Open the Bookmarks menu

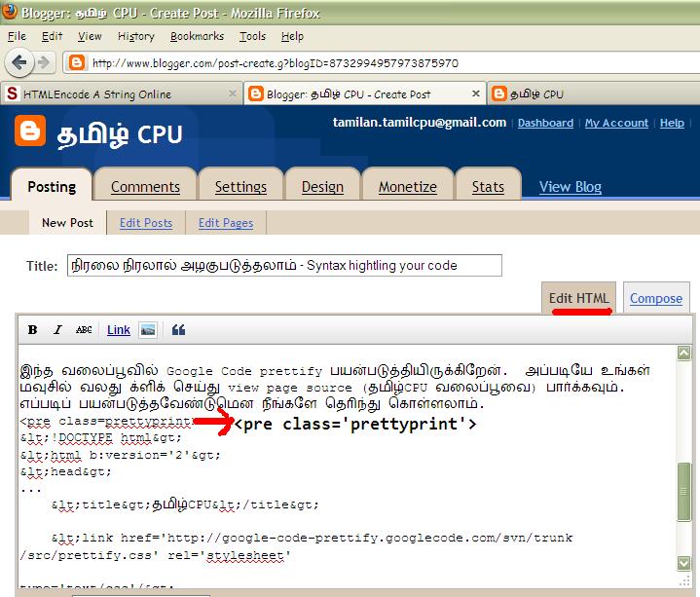click(197, 36)
